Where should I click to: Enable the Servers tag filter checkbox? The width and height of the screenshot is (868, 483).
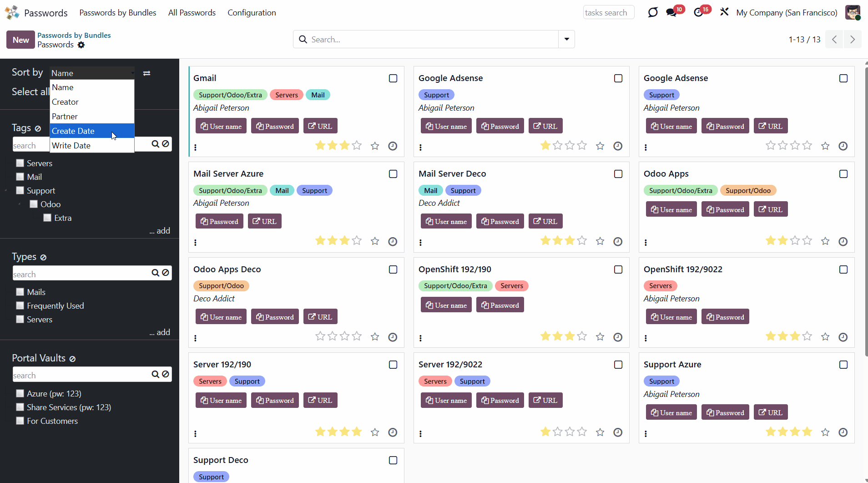pos(20,163)
